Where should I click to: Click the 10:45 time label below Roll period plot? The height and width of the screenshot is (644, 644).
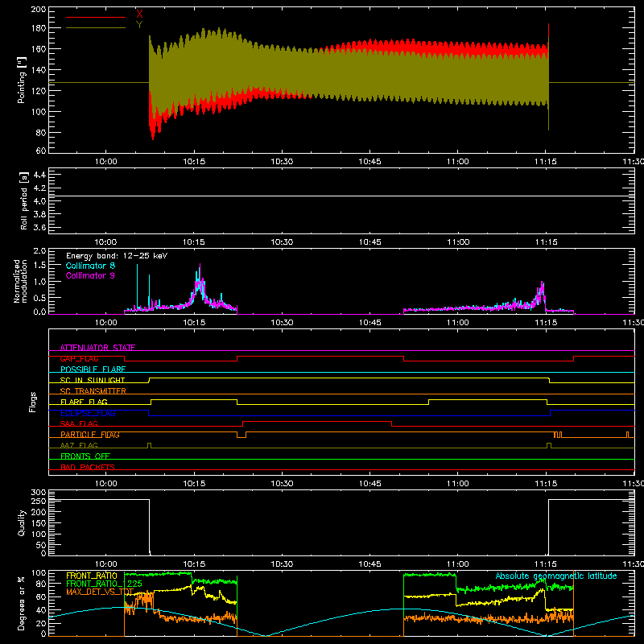coord(370,242)
